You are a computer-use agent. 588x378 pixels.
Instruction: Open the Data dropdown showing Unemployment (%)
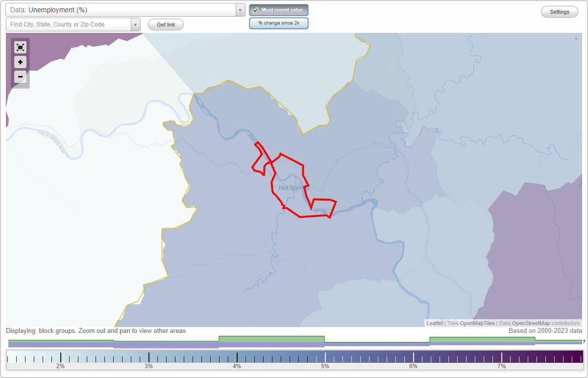122,9
